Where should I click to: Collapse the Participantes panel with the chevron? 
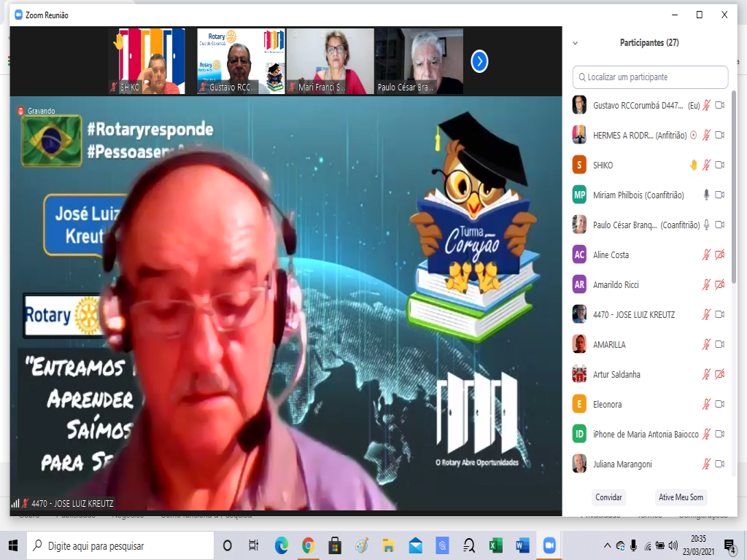pyautogui.click(x=576, y=43)
